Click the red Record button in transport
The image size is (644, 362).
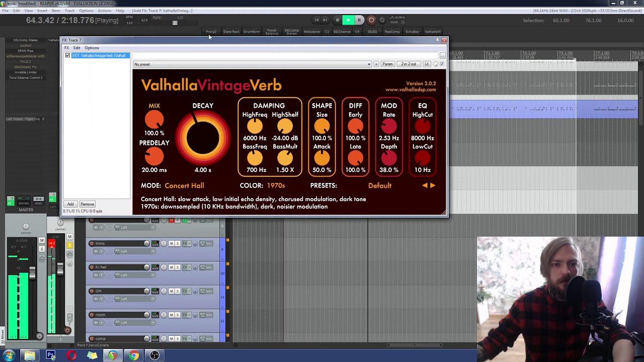(x=371, y=20)
